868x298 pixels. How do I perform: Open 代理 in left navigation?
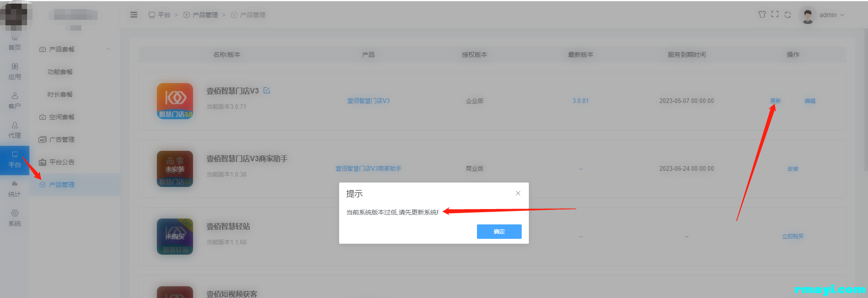tap(14, 130)
